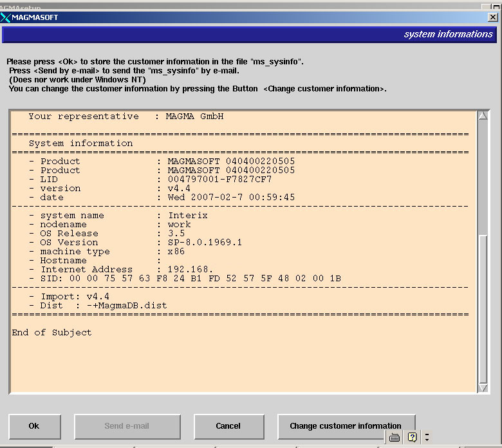Viewport: 502px width, 448px height.
Task: Click Change customer information button
Action: click(346, 427)
